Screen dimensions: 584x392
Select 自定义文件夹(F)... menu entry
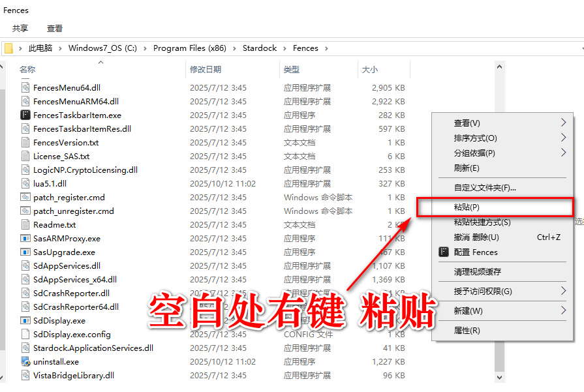tap(502, 188)
